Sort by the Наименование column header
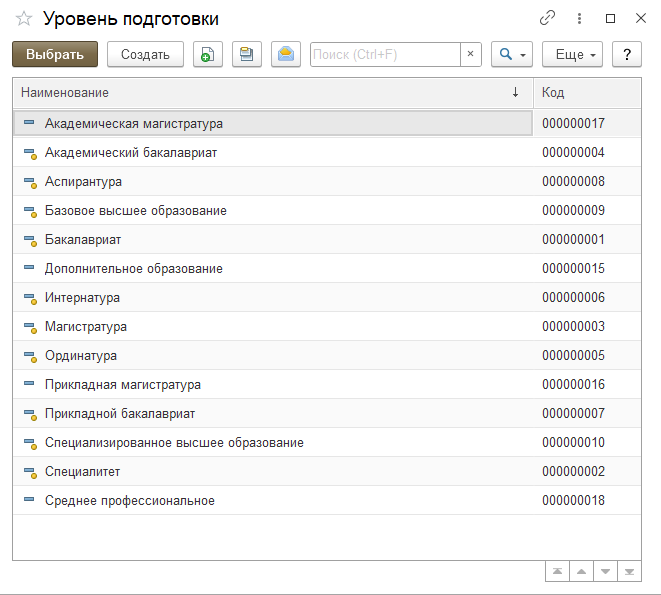The image size is (661, 595). coord(273,92)
